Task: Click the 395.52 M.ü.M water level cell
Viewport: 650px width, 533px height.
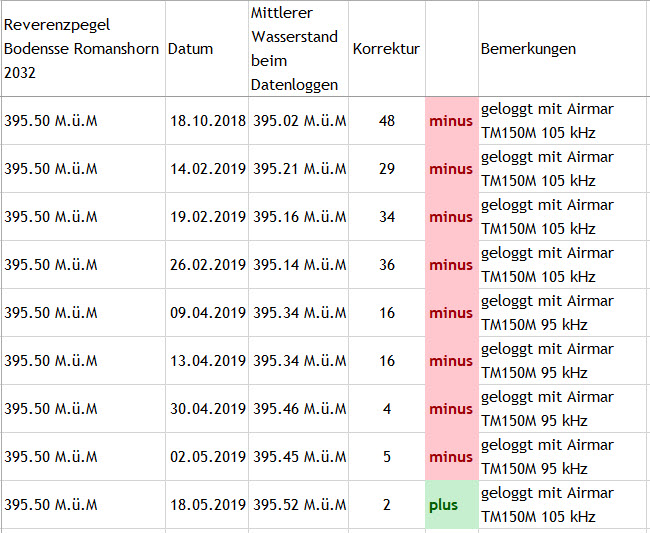Action: coord(299,505)
